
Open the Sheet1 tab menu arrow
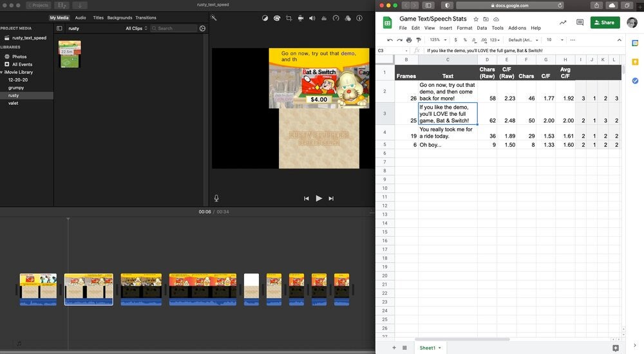coord(439,348)
